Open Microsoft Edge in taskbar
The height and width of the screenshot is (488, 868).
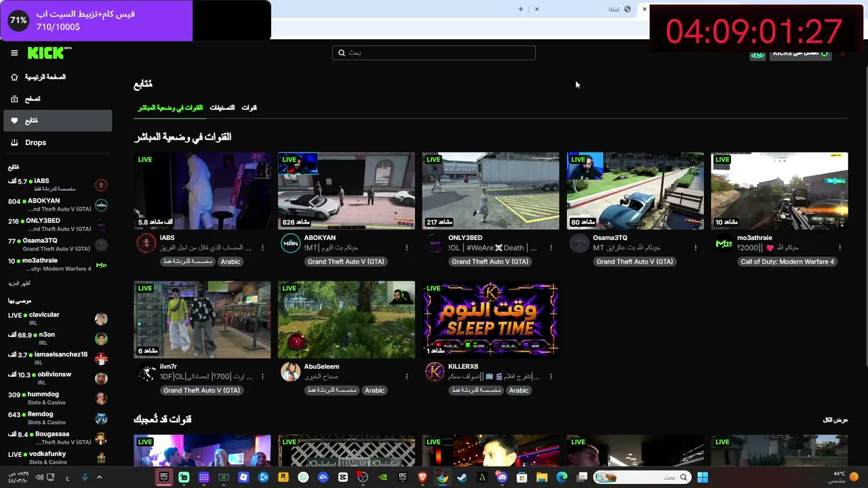point(561,477)
